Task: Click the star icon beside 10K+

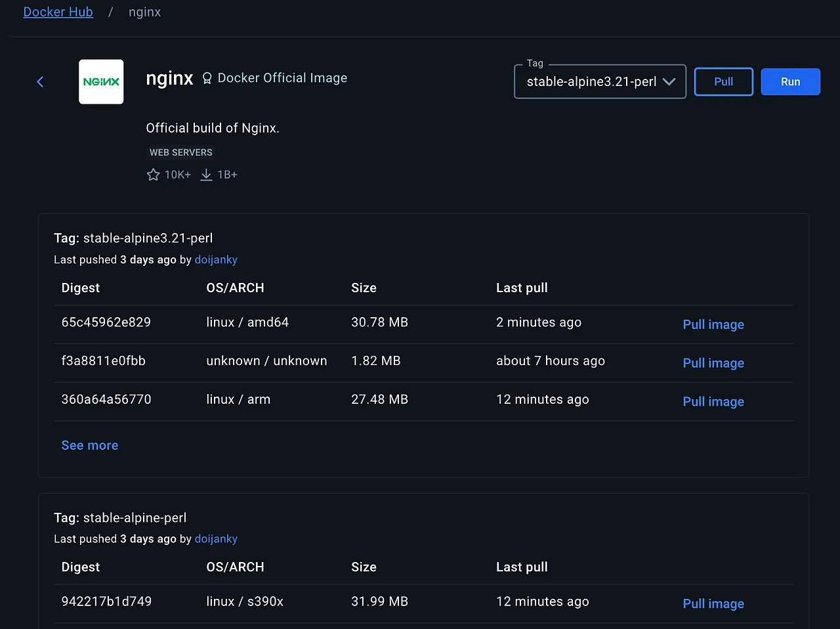Action: coord(154,175)
